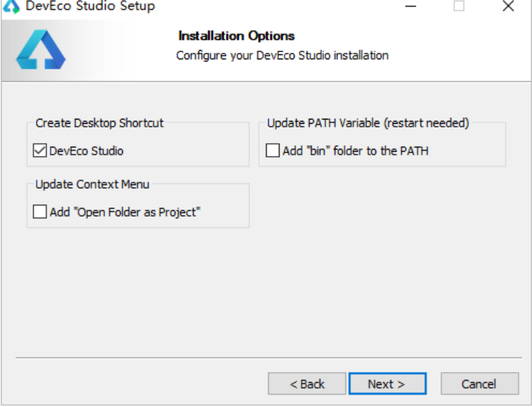Uncheck the DevEco Studio desktop shortcut checkbox

click(x=40, y=150)
